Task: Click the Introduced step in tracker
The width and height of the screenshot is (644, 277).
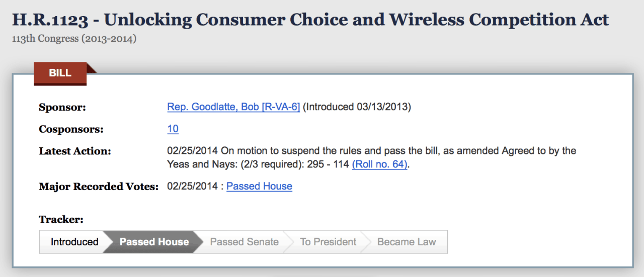Action: tap(74, 242)
